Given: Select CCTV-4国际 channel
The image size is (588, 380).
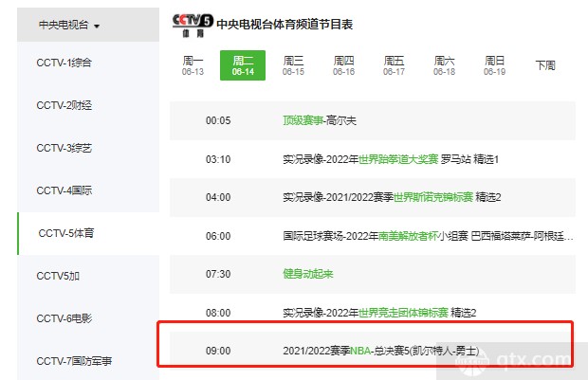Looking at the screenshot, I should pyautogui.click(x=64, y=190).
